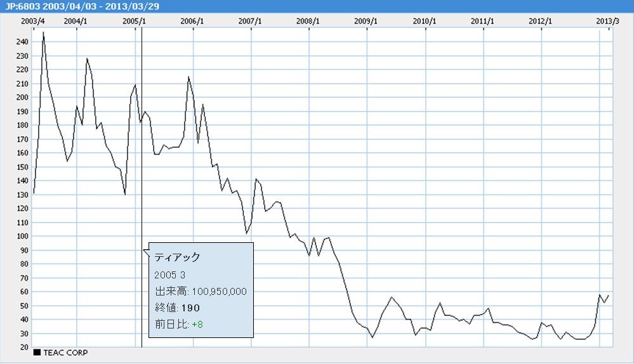Click the 200 y-axis value

(x=22, y=98)
